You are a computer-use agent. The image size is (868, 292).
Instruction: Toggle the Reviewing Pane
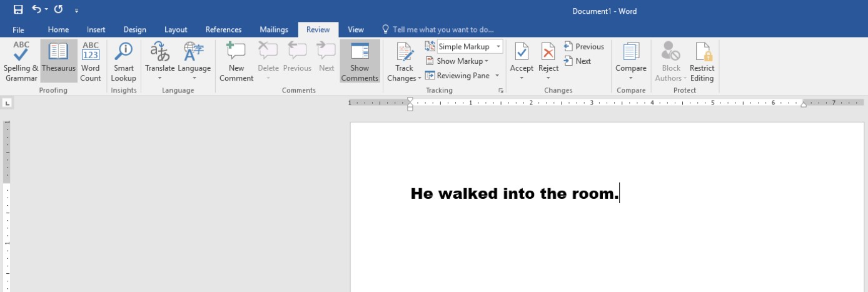(457, 76)
